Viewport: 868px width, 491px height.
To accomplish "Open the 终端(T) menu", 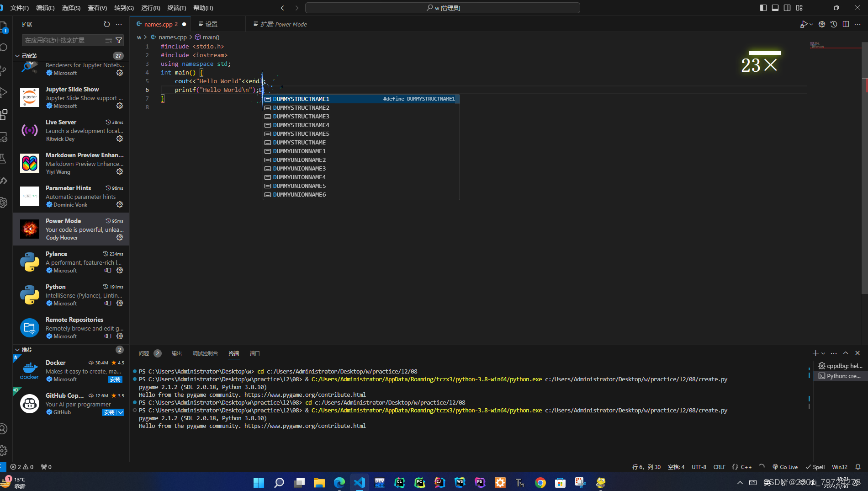I will [177, 8].
